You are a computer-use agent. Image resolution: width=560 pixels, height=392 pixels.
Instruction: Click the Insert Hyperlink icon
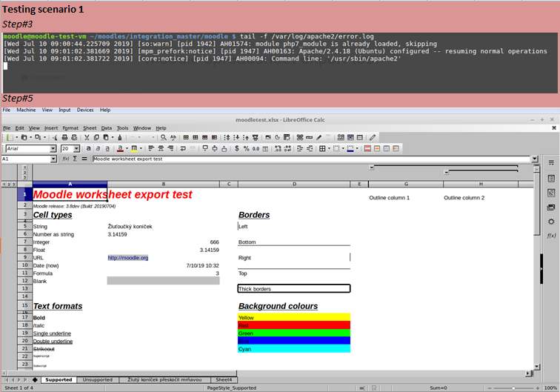point(310,137)
